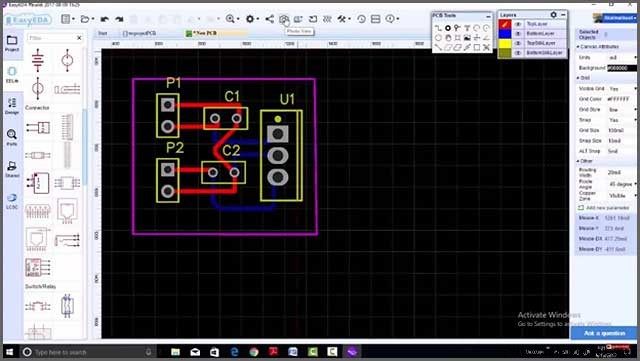Viewport: 640px width, 361px height.
Task: Select the Rectangle tool in PCB Tools
Action: 476,48
